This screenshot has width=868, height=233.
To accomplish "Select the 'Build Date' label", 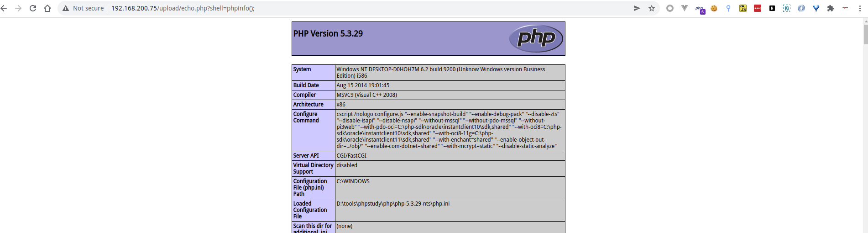I will tap(306, 85).
